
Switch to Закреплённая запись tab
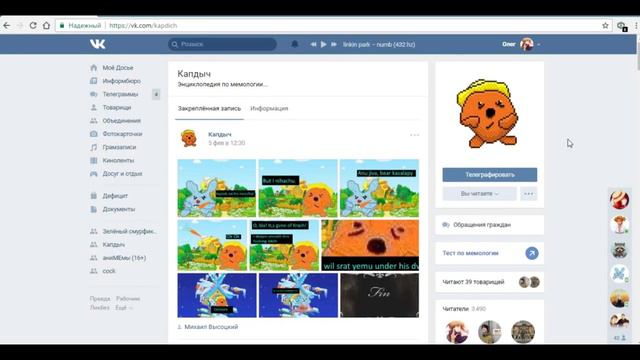click(x=209, y=109)
